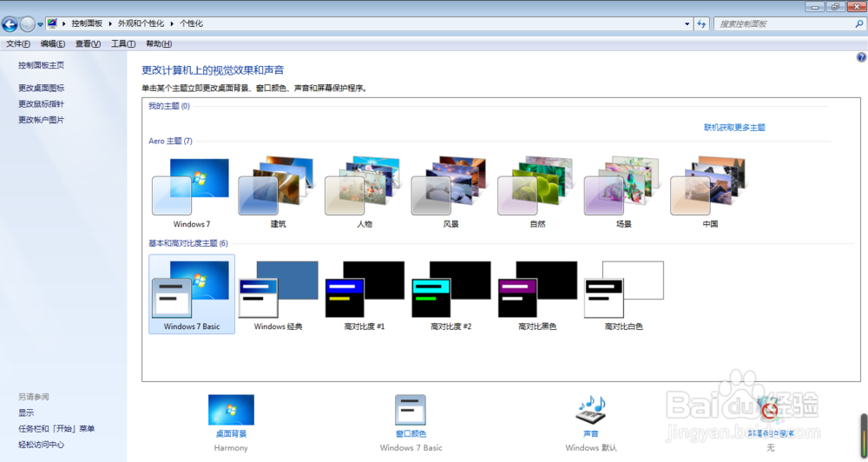Click the 声音 text link
The width and height of the screenshot is (868, 462).
coord(590,433)
